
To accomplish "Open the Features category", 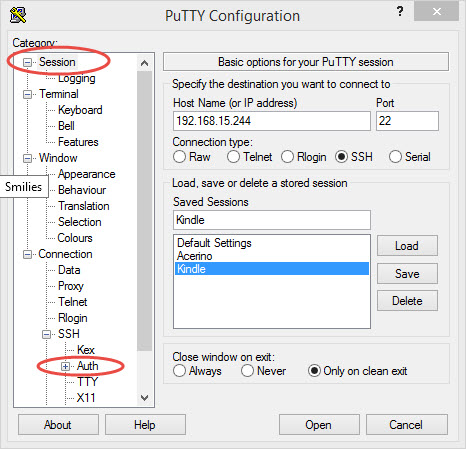I will point(78,142).
